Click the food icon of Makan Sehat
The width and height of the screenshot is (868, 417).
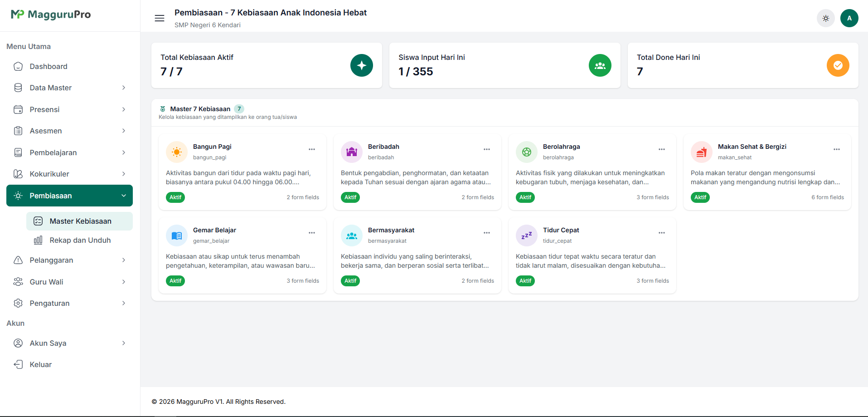[x=702, y=152]
